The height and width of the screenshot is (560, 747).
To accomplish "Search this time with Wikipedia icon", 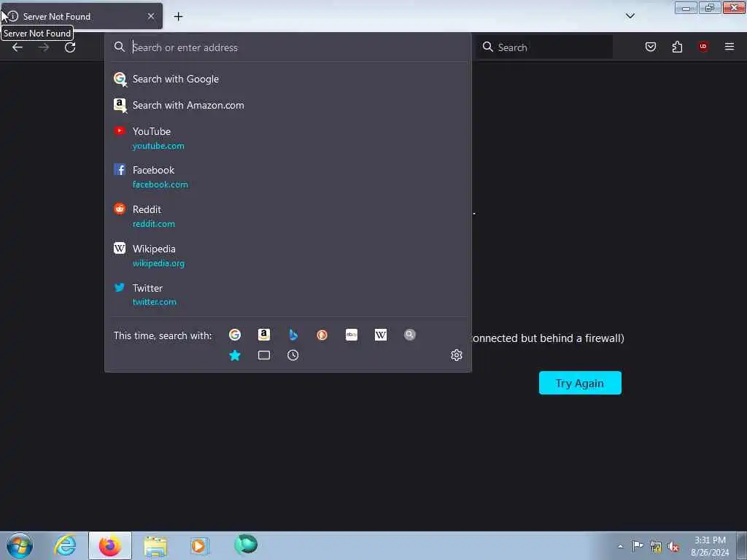I will pos(381,335).
